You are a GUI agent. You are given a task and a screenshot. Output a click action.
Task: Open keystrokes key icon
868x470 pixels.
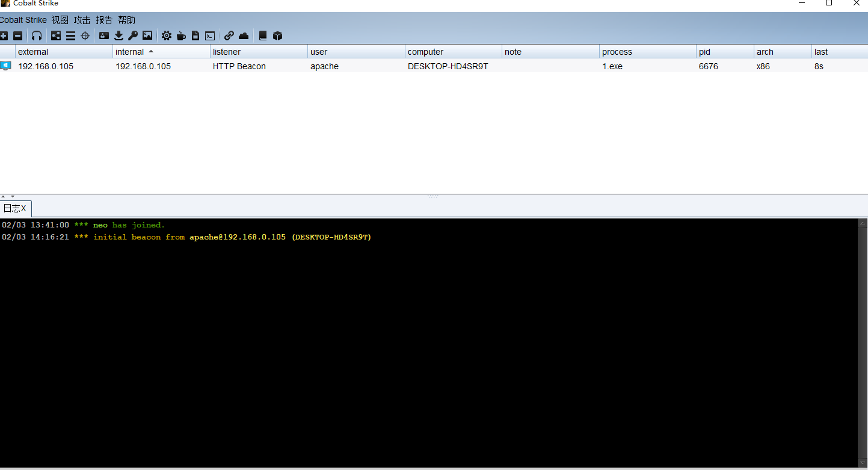[133, 36]
